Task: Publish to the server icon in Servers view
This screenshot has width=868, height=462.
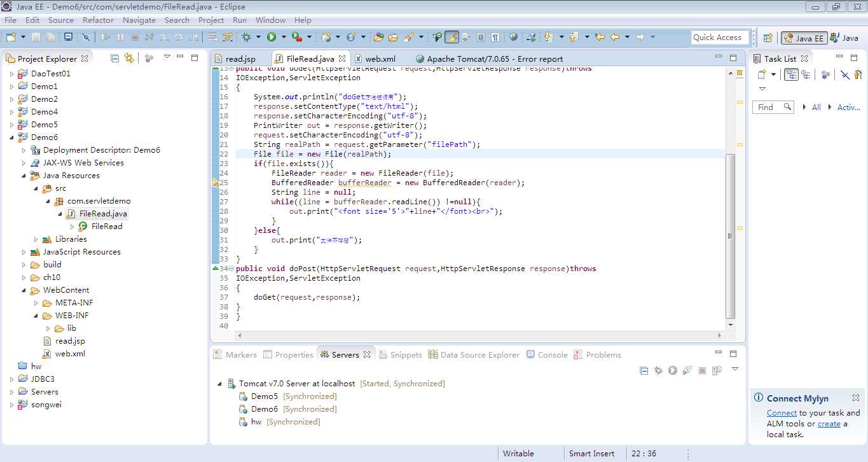Action: tap(717, 370)
